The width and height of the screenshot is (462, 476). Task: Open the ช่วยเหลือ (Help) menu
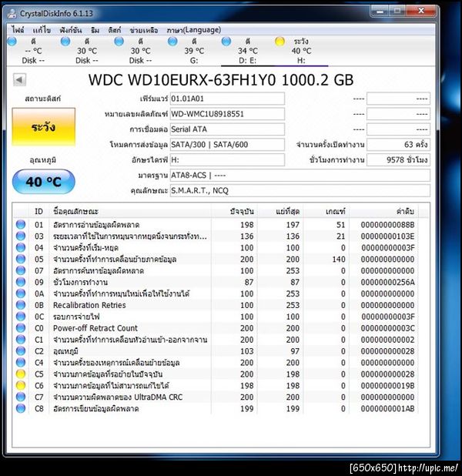(144, 30)
